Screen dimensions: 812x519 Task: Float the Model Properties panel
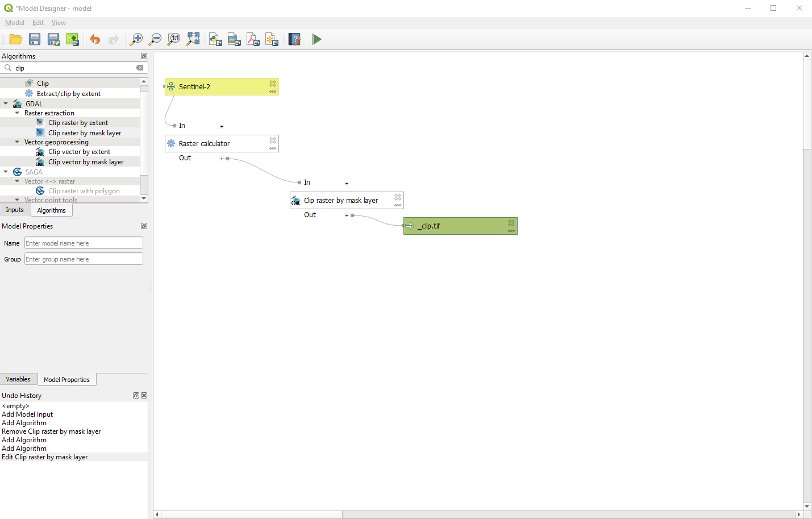144,226
